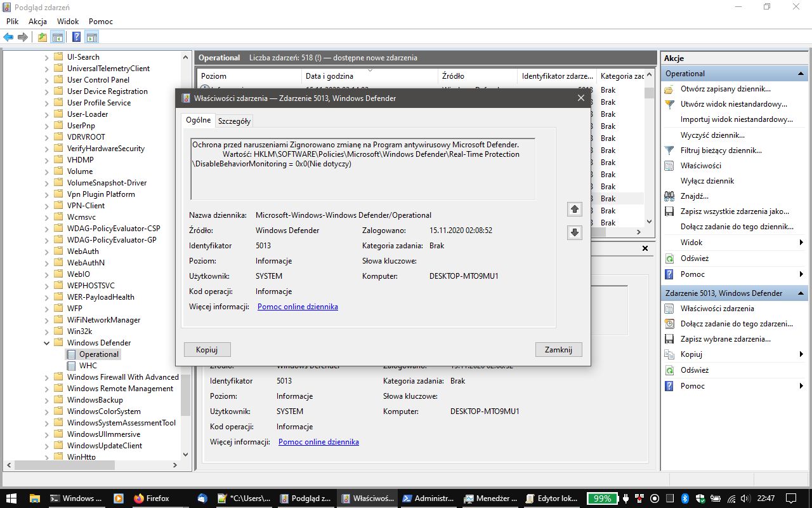Click the Znajdź binoculars icon
812x508 pixels.
point(669,196)
